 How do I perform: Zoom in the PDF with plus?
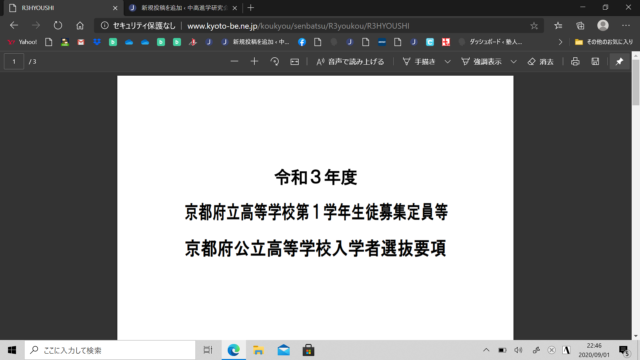254,62
